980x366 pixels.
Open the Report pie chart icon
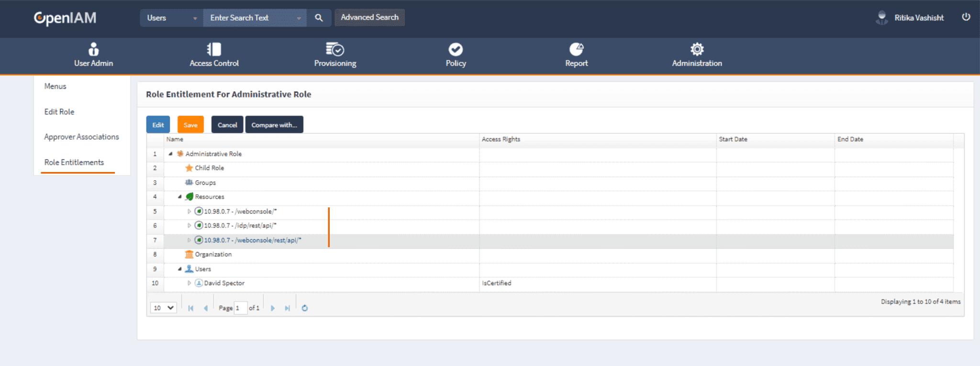click(576, 49)
